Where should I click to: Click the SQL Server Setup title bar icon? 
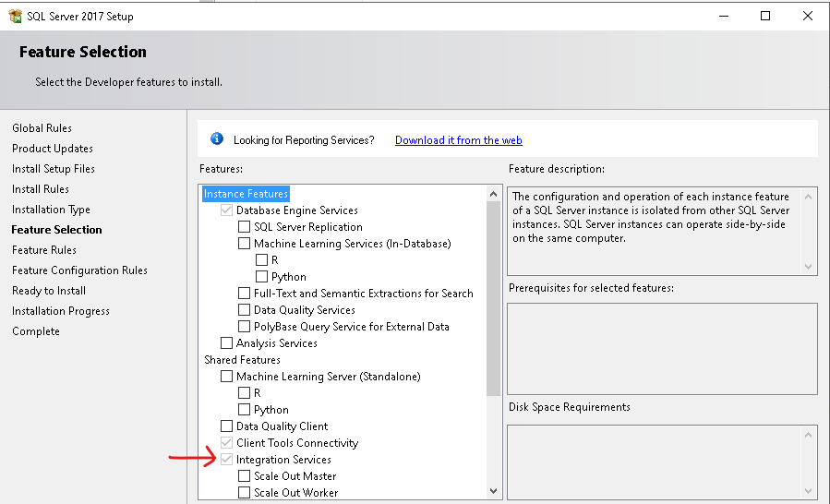(x=15, y=16)
